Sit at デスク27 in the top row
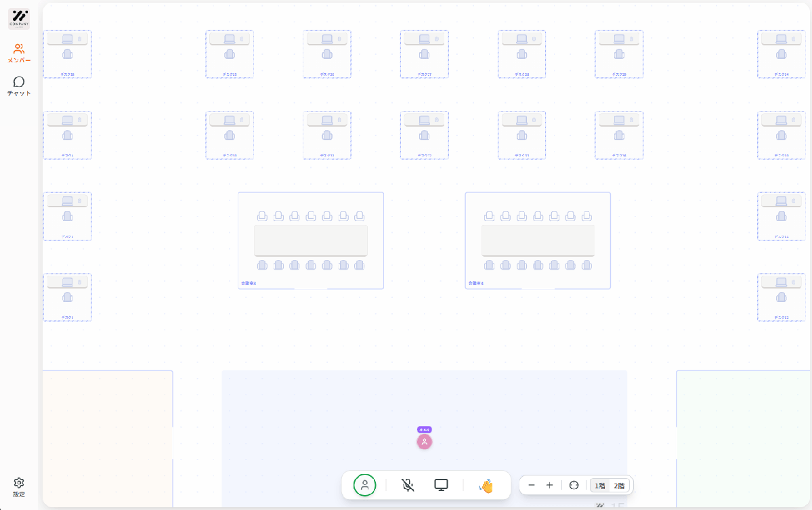Image resolution: width=812 pixels, height=510 pixels. (424, 54)
